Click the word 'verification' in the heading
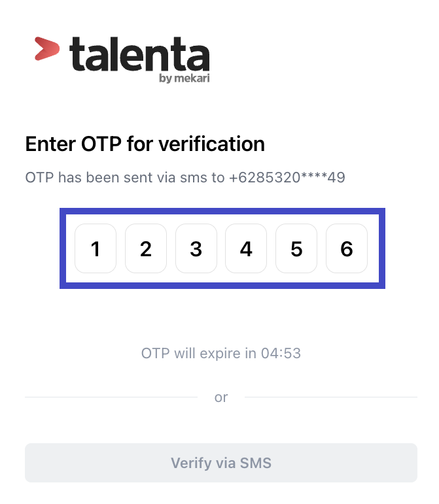The image size is (439, 504). [212, 144]
